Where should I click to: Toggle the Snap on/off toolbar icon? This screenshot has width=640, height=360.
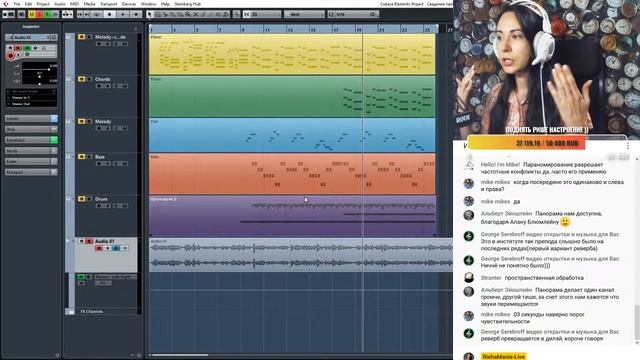click(247, 14)
